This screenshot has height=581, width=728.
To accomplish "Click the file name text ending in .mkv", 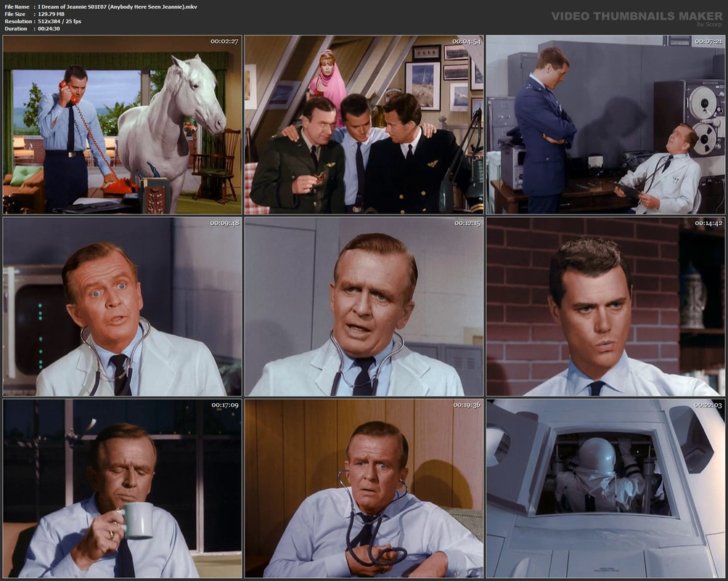I will (118, 7).
